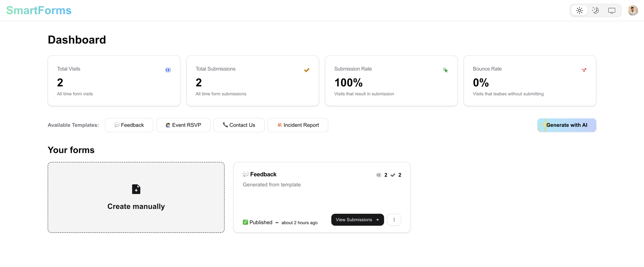Screen dimensions: 644x267
Task: Choose the Feedback template
Action: point(129,125)
